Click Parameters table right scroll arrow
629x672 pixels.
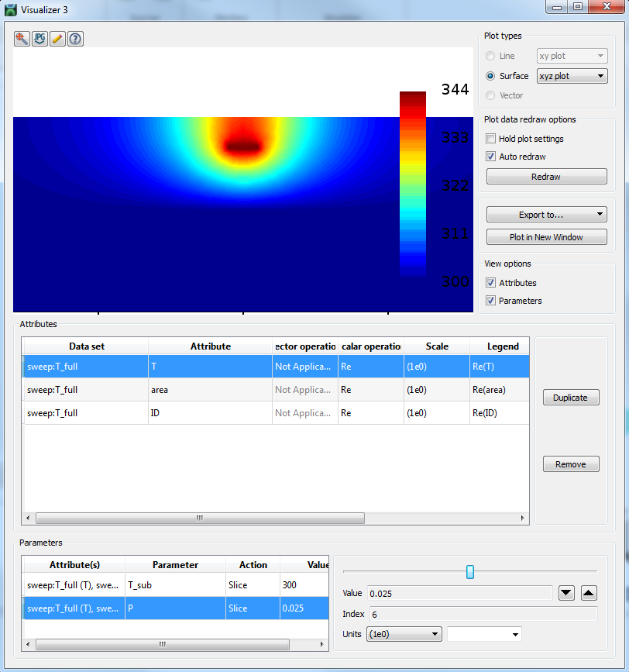[321, 644]
